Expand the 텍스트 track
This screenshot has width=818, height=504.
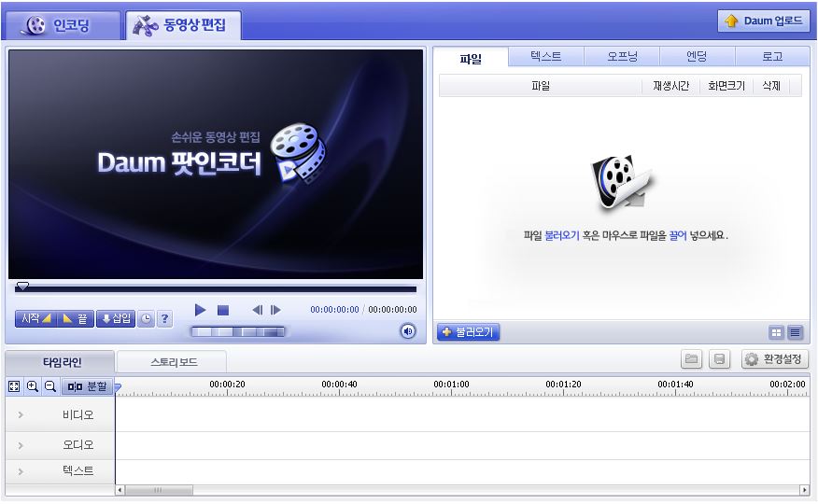[21, 471]
